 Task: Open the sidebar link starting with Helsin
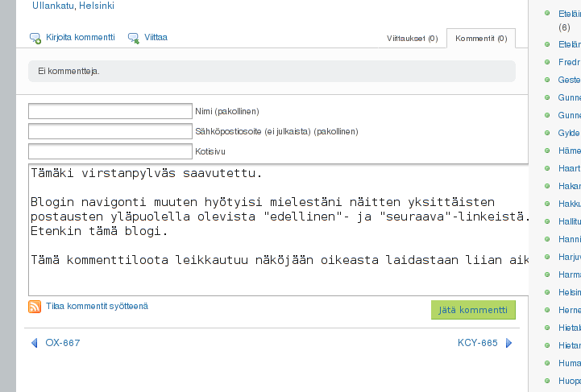pos(570,292)
